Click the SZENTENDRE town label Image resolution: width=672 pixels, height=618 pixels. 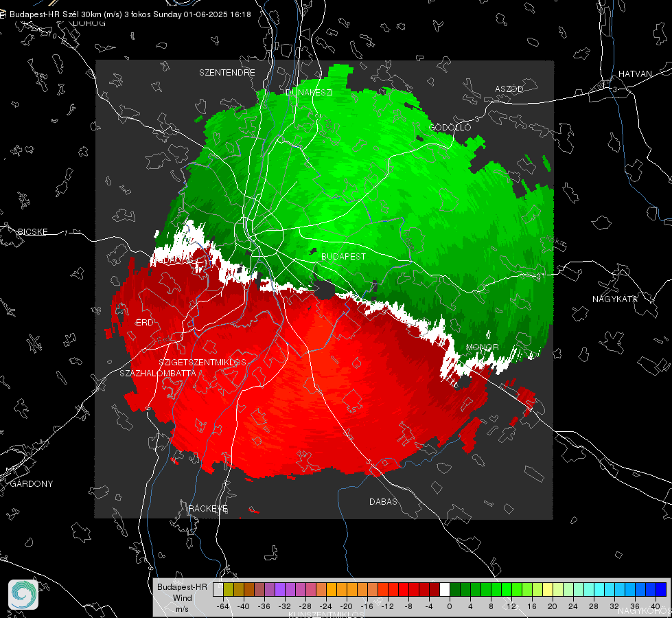tap(227, 73)
